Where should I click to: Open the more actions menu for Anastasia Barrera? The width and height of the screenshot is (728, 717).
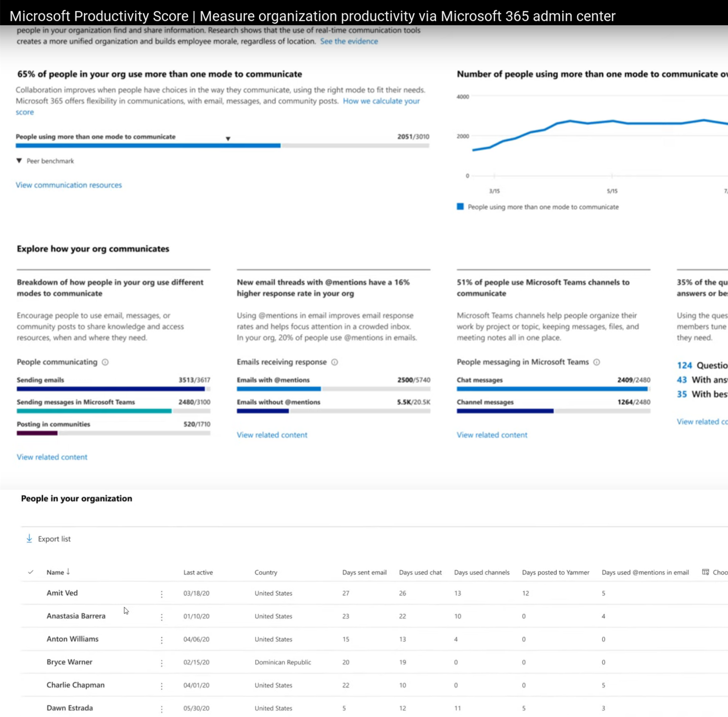click(162, 617)
